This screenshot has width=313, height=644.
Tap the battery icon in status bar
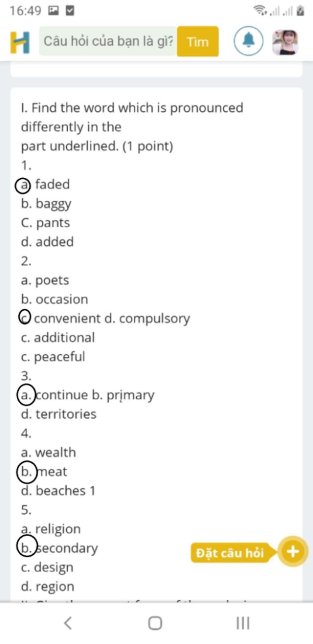tap(300, 11)
